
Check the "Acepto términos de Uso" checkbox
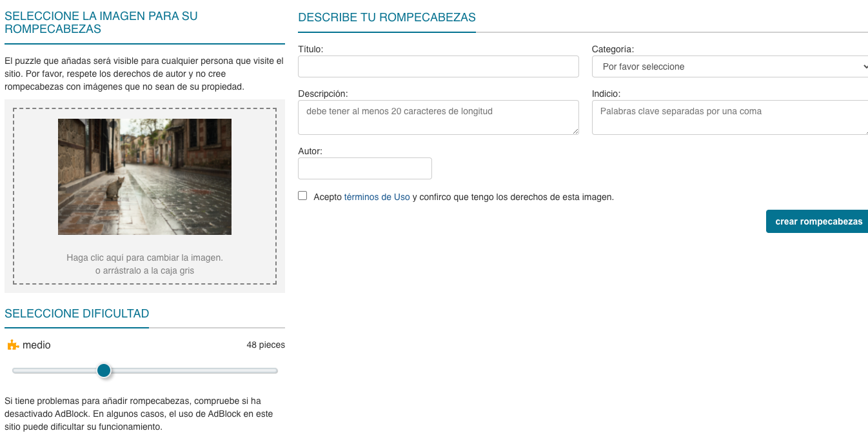pyautogui.click(x=302, y=195)
